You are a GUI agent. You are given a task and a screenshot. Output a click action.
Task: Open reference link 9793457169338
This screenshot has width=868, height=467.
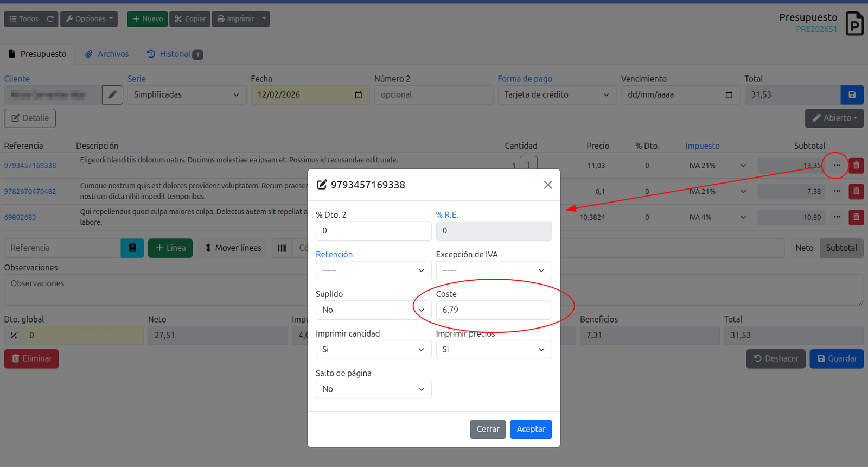(30, 166)
